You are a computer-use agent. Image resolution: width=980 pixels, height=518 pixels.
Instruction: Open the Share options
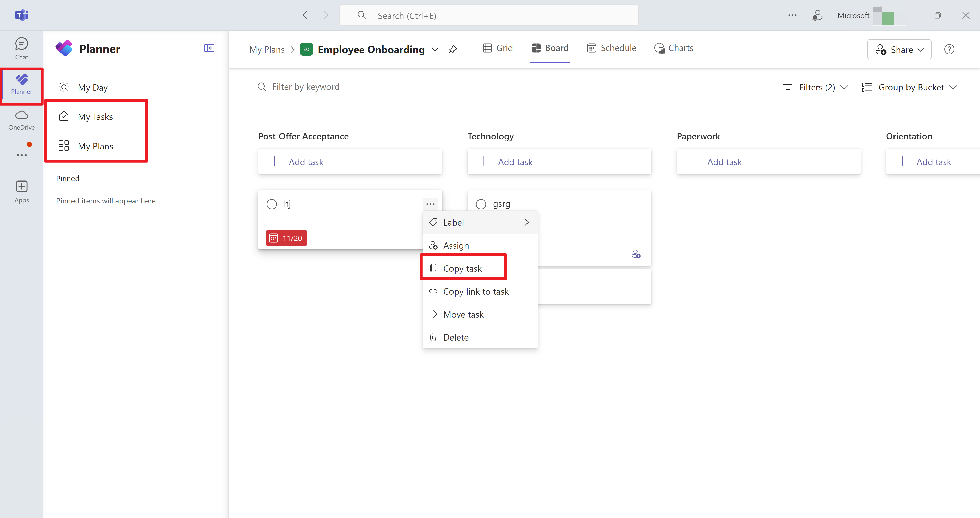click(x=899, y=49)
